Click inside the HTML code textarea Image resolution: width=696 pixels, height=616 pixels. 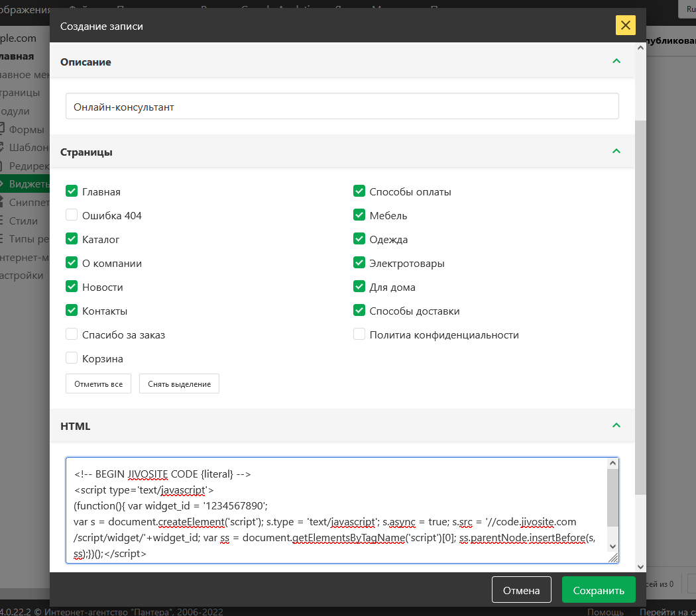331,510
